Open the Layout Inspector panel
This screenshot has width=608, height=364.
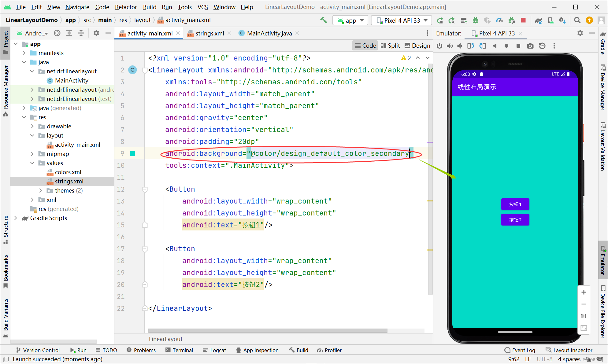click(x=569, y=350)
